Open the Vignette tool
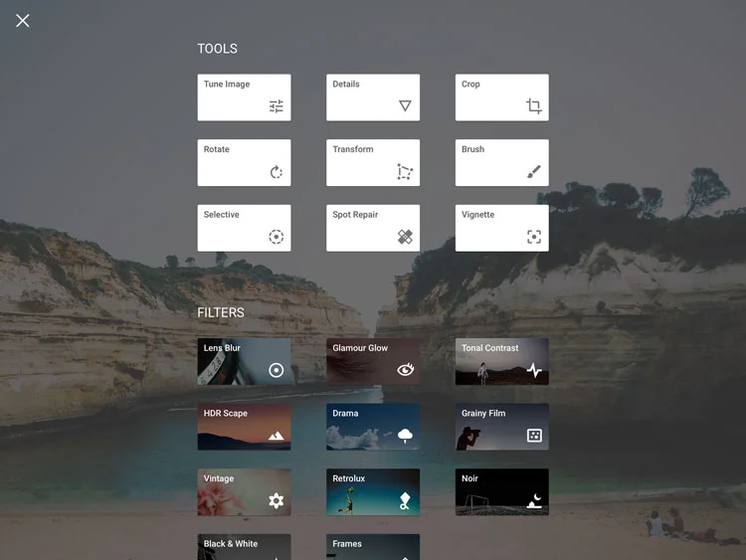Screen dimensions: 746x560 [x=502, y=228]
